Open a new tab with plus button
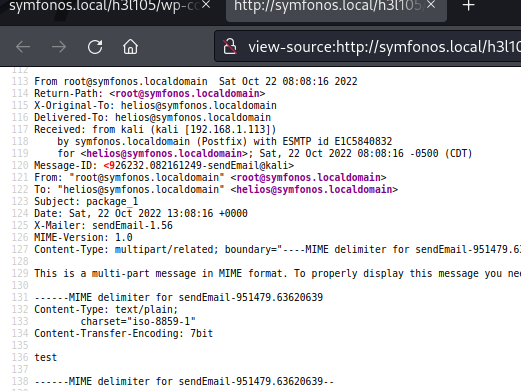The image size is (521, 391). click(468, 6)
